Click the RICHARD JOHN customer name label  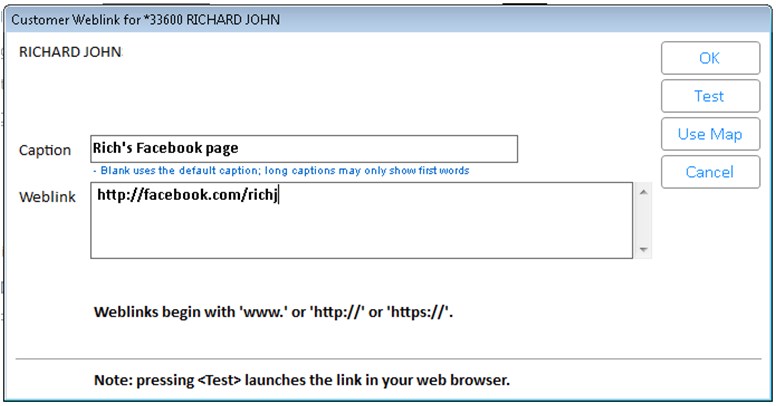[70, 52]
